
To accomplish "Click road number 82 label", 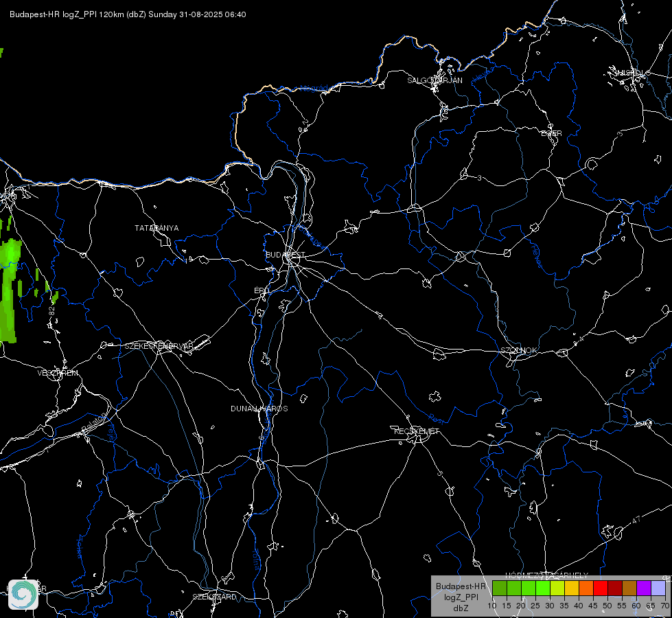I will tap(52, 311).
